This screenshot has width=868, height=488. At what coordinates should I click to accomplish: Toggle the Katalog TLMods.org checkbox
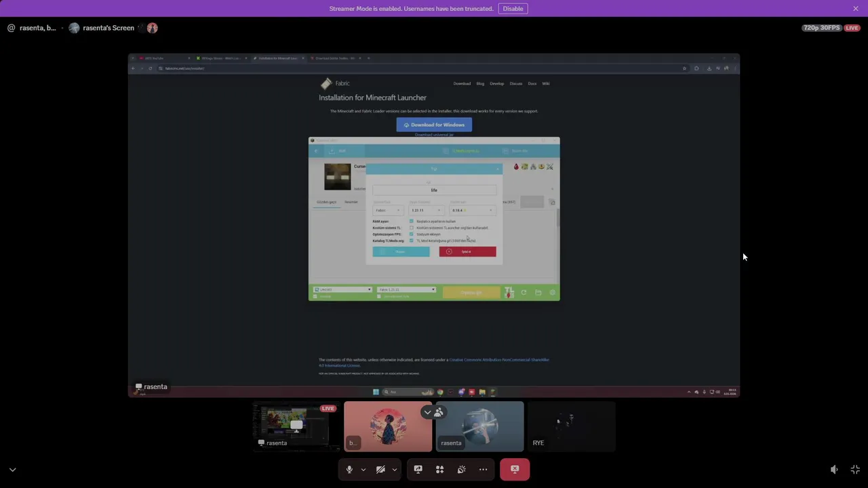click(412, 241)
